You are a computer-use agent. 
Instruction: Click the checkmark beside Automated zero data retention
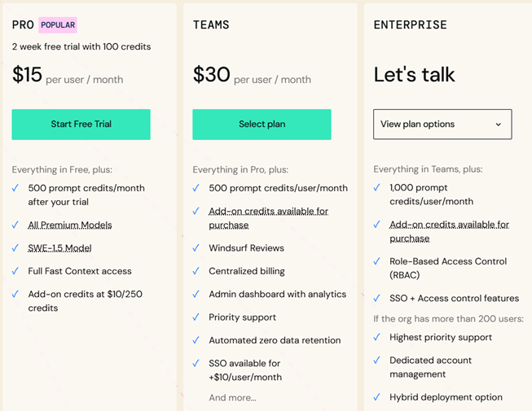(196, 340)
